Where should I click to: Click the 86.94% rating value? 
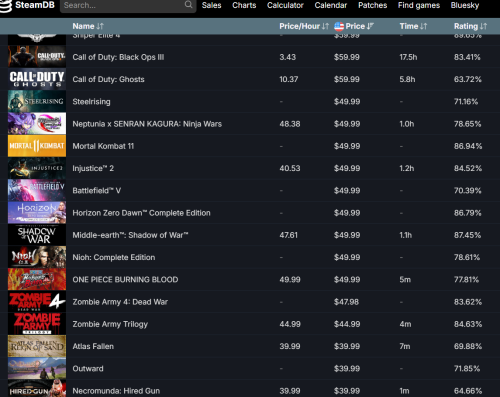(468, 146)
